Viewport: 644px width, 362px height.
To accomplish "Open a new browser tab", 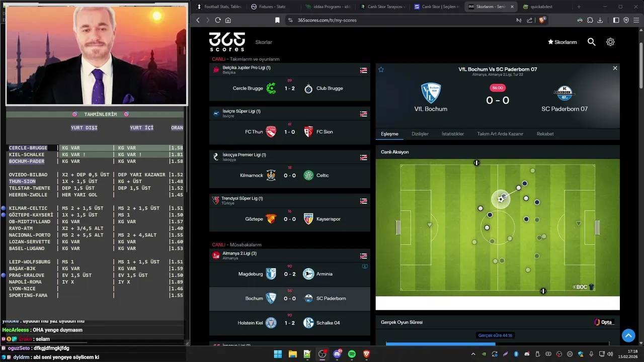I will click(579, 7).
